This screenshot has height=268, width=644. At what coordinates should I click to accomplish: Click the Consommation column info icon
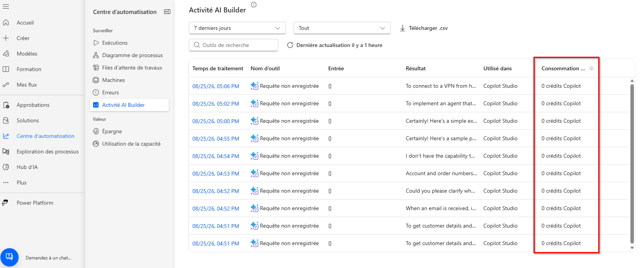click(x=591, y=68)
